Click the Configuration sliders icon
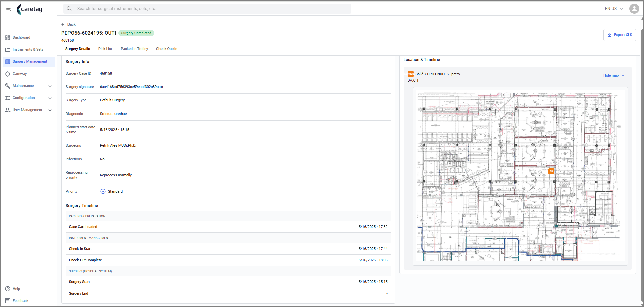Screen dimensions: 644x307 coord(8,98)
